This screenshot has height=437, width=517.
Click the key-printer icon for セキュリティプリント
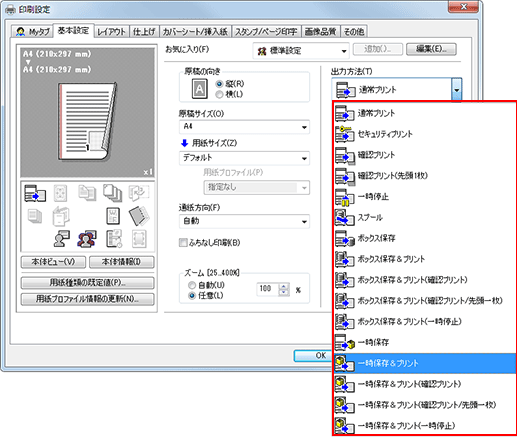pos(344,134)
